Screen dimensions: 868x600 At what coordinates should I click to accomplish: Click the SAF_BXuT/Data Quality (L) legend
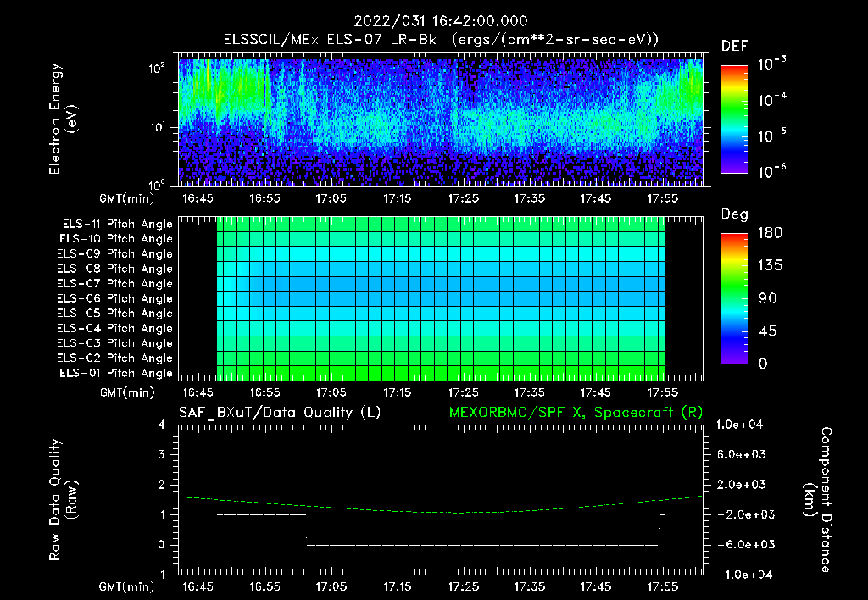coord(280,413)
